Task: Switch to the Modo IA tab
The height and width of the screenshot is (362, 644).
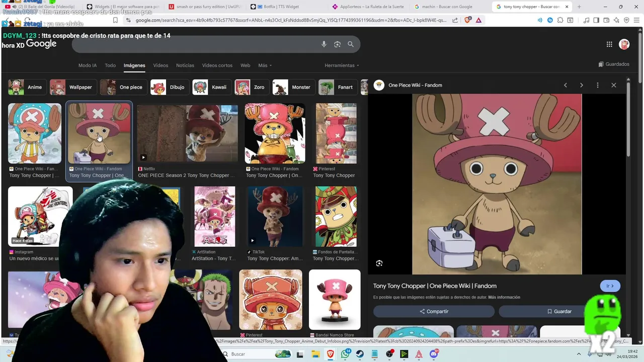Action: tap(88, 65)
